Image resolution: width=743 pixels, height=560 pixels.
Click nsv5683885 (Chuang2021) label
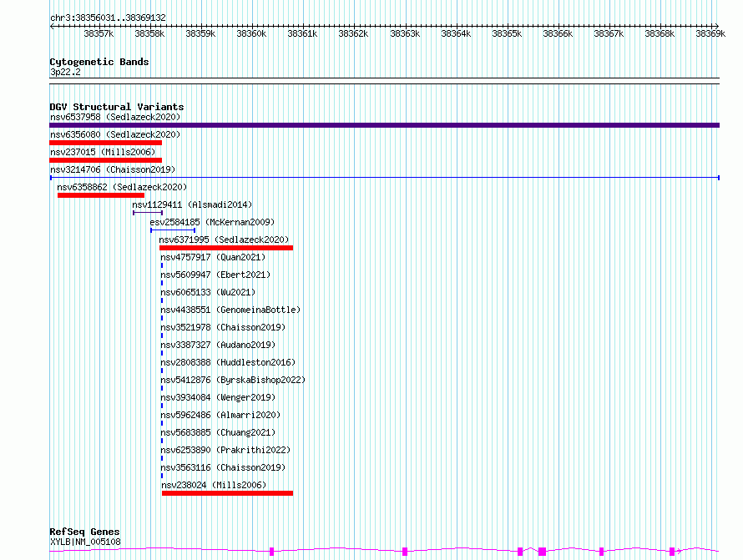[218, 432]
